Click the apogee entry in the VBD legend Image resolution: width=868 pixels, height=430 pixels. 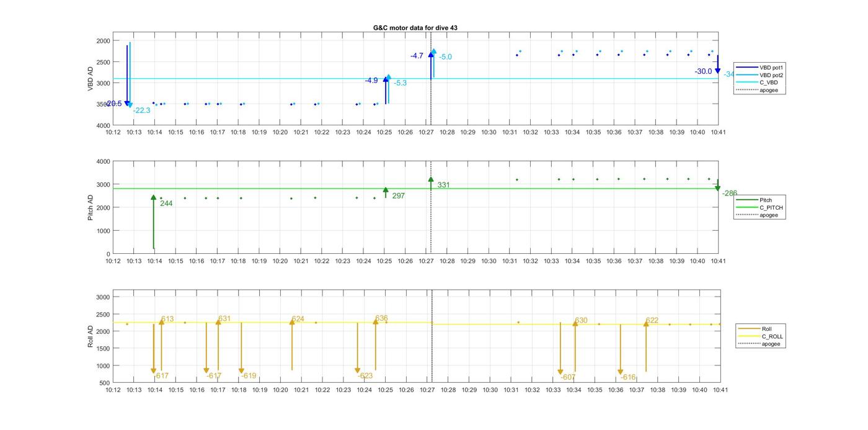pyautogui.click(x=757, y=91)
